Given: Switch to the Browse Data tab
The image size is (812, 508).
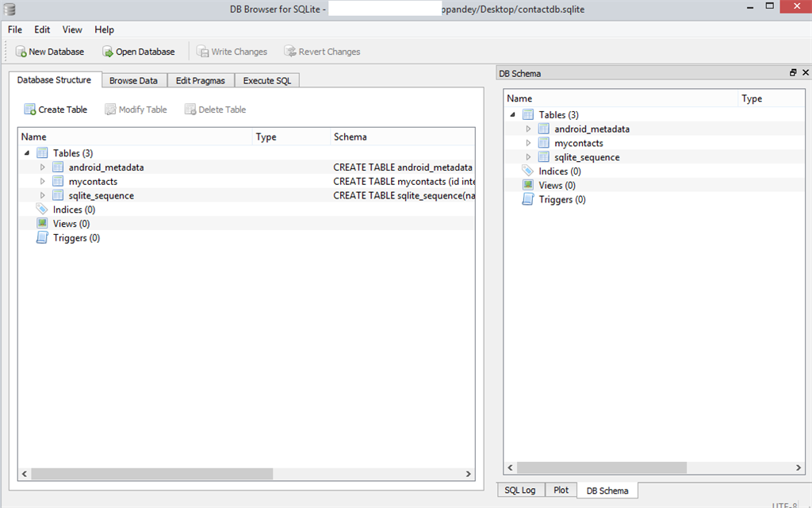Looking at the screenshot, I should pyautogui.click(x=133, y=80).
